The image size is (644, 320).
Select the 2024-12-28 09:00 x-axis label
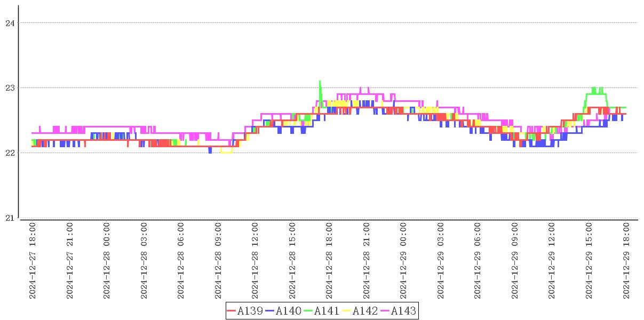point(218,261)
